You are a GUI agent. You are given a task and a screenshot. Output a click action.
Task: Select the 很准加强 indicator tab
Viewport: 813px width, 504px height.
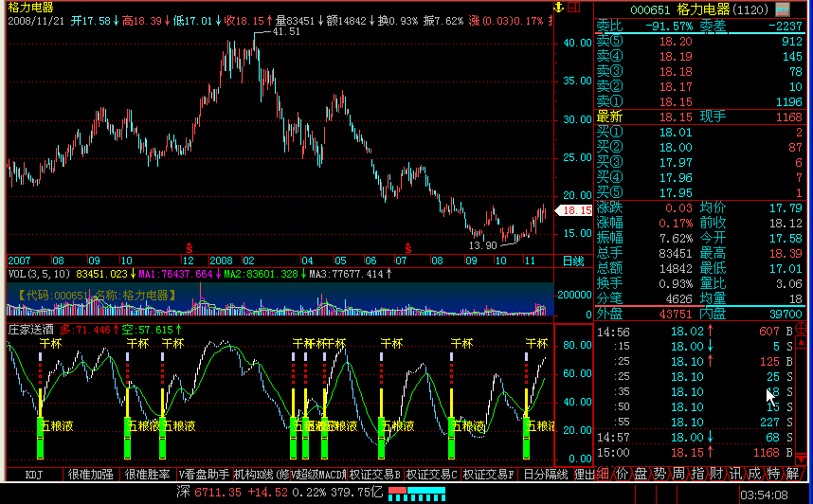coord(91,475)
